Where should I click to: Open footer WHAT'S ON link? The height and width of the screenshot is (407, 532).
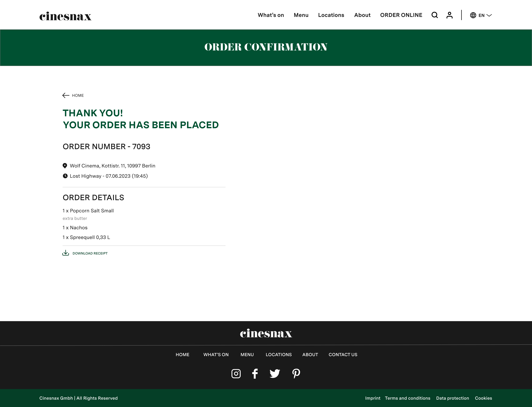click(216, 355)
